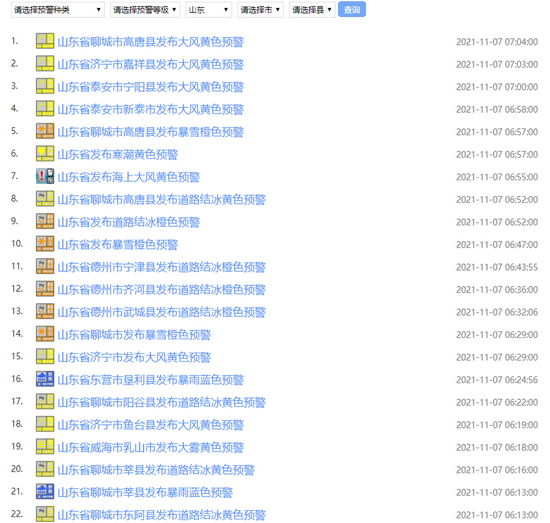Click snowstorm orange icon for 聊城市高唐县
The width and height of the screenshot is (550, 523).
tap(45, 131)
